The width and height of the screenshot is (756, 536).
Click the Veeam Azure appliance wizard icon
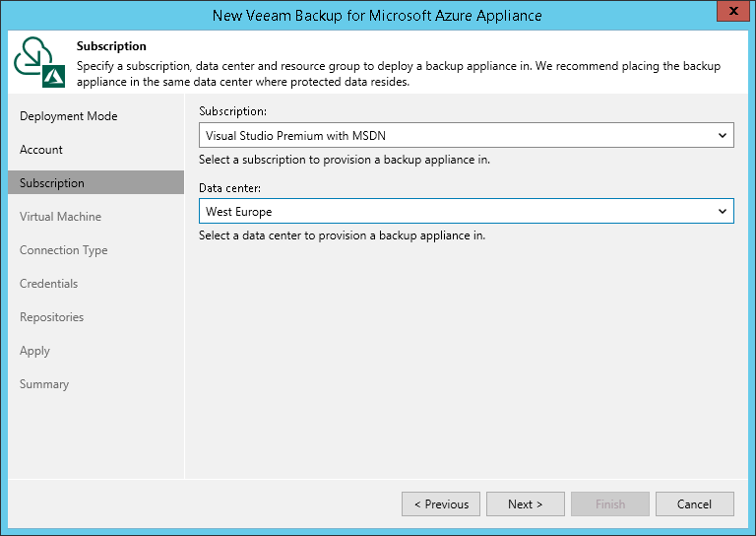click(x=39, y=62)
